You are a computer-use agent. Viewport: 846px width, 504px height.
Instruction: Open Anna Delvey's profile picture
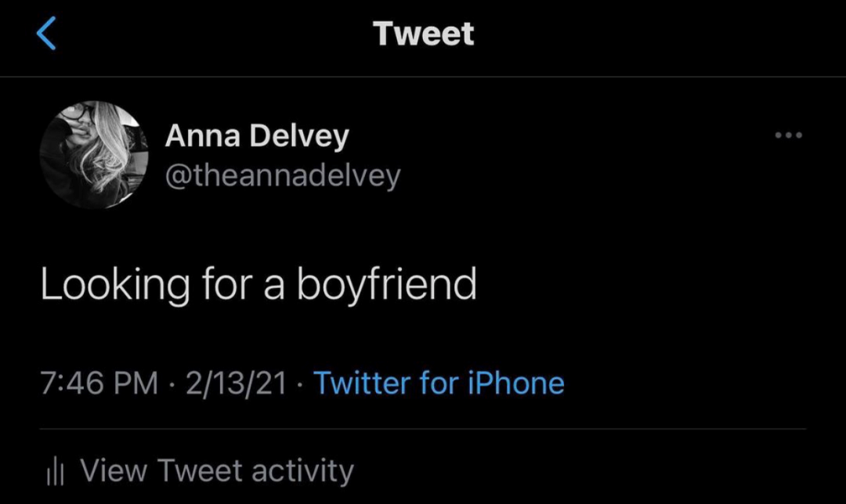tap(94, 155)
